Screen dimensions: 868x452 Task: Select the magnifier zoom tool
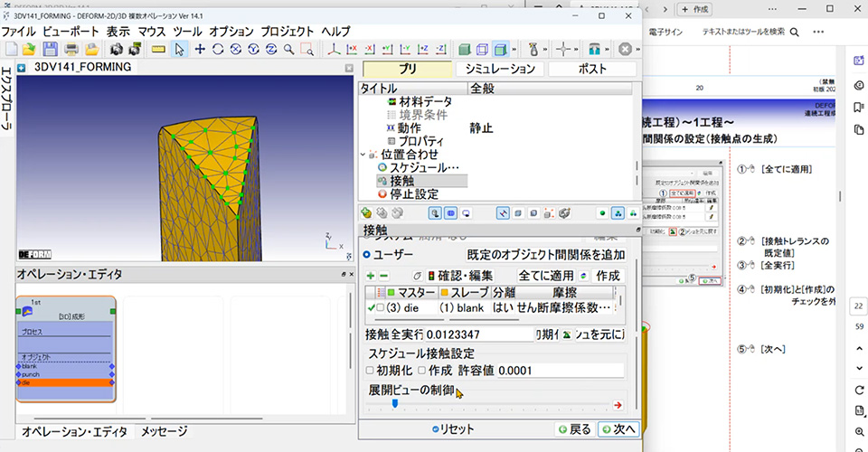point(289,49)
